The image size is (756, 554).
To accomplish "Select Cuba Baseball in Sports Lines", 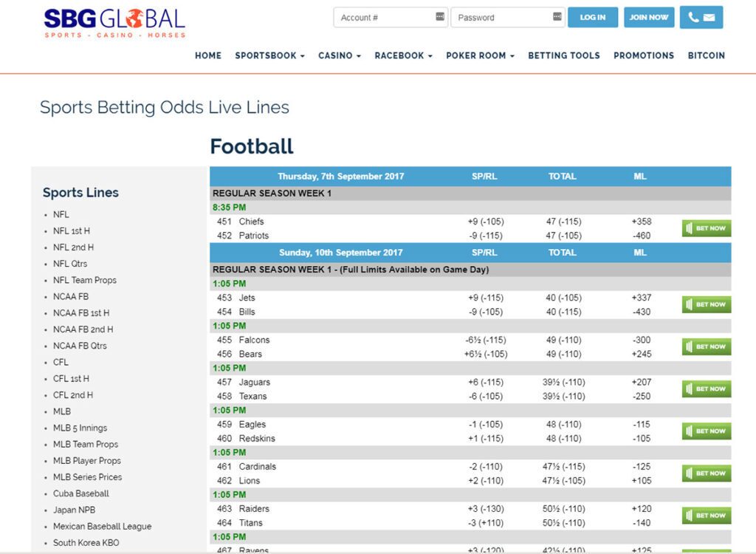I will click(x=80, y=493).
